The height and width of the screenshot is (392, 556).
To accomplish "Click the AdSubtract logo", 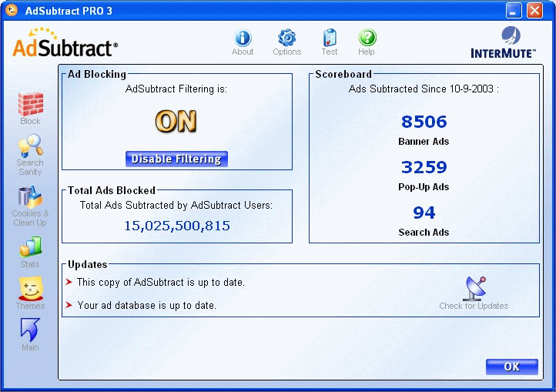I will pos(65,42).
